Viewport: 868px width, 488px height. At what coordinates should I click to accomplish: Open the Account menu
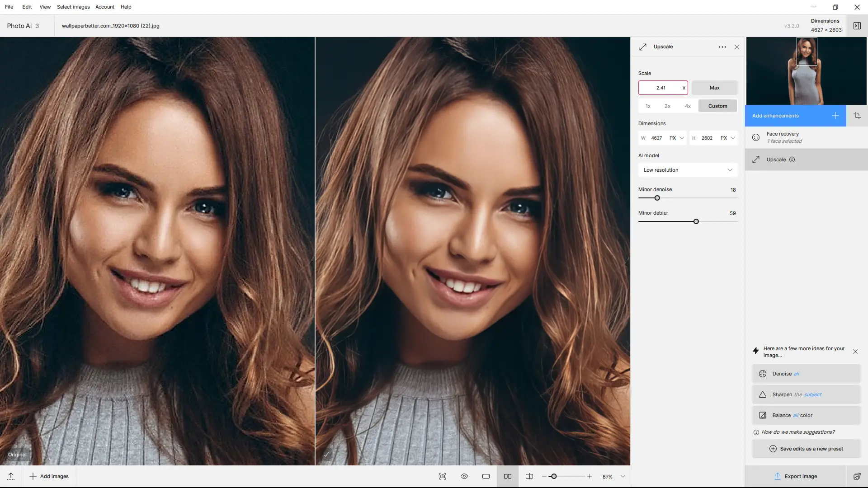[x=104, y=7]
